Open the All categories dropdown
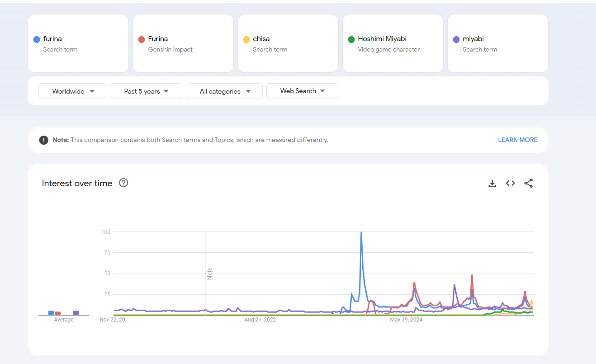The width and height of the screenshot is (596, 364). [224, 91]
